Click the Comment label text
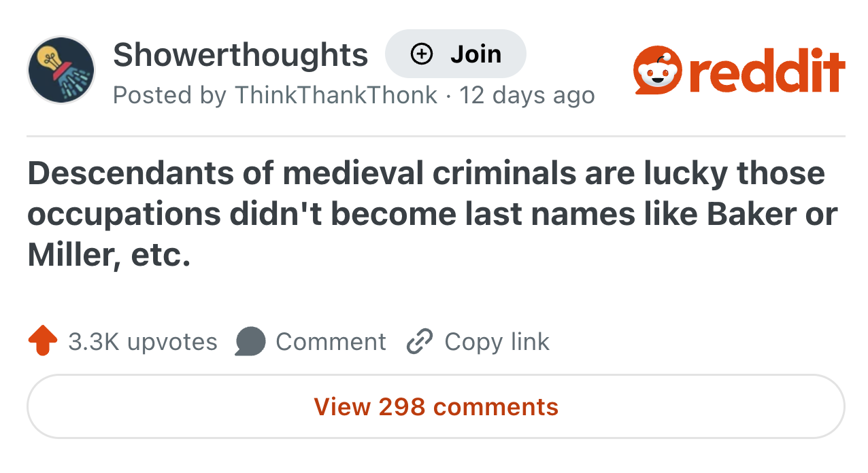This screenshot has height=473, width=868. [331, 342]
